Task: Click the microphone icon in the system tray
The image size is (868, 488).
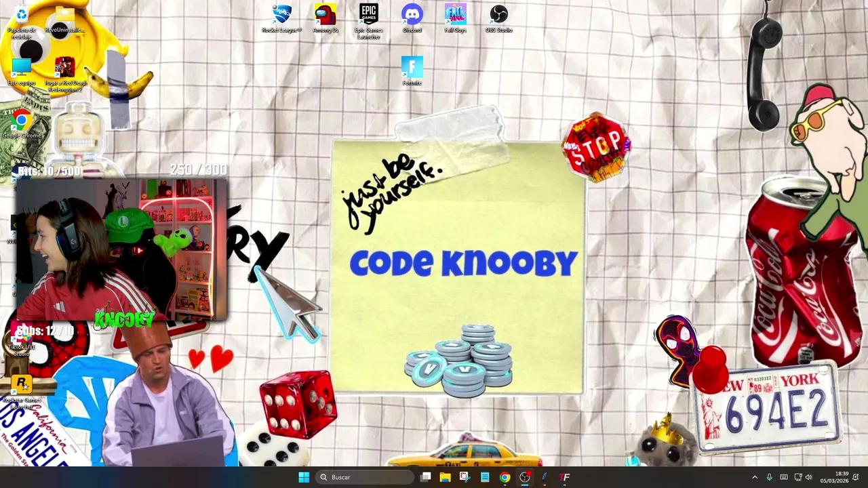Action: [769, 477]
